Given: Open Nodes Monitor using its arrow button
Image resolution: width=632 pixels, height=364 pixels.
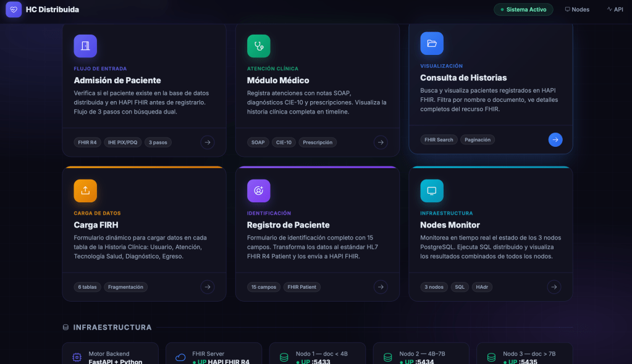Looking at the screenshot, I should (x=554, y=287).
